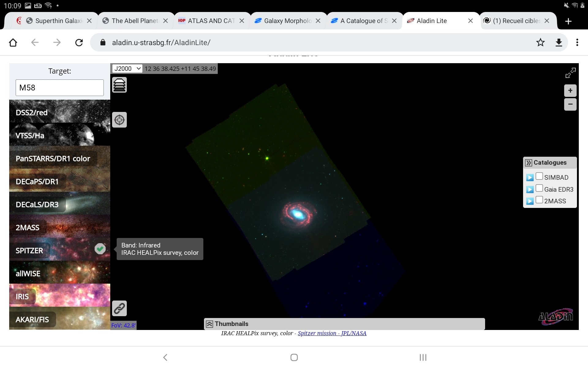Image resolution: width=588 pixels, height=368 pixels.
Task: Toggle fullscreen with the expand arrows
Action: coord(571,73)
